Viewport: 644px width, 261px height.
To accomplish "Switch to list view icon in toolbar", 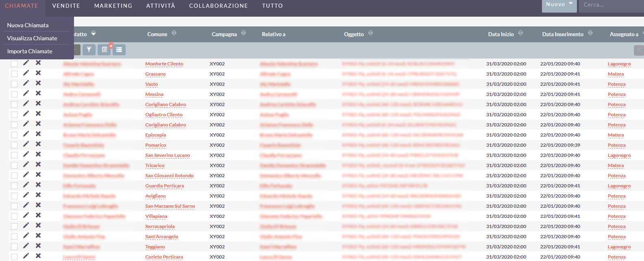I will 119,50.
